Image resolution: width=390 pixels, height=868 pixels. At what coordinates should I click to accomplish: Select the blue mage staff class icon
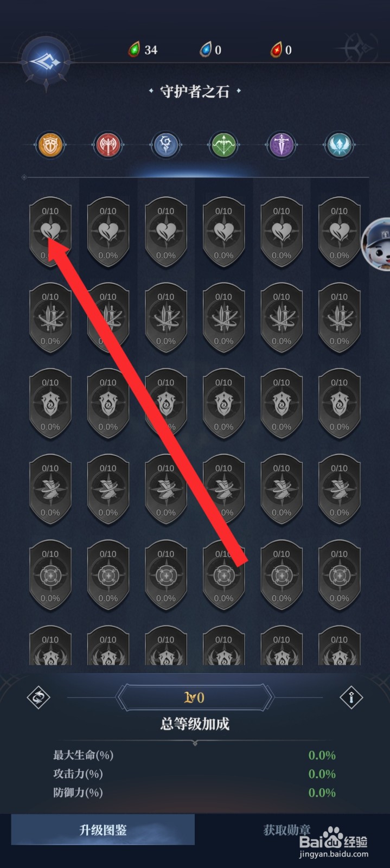(x=166, y=145)
